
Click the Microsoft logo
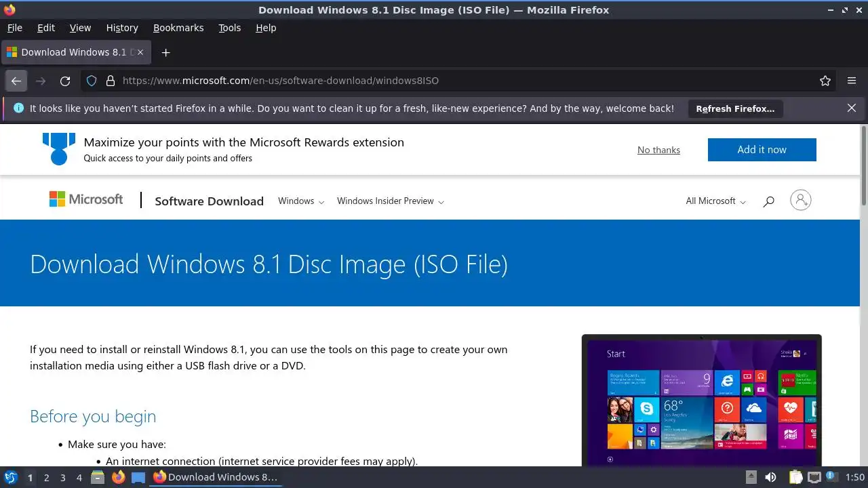click(86, 199)
